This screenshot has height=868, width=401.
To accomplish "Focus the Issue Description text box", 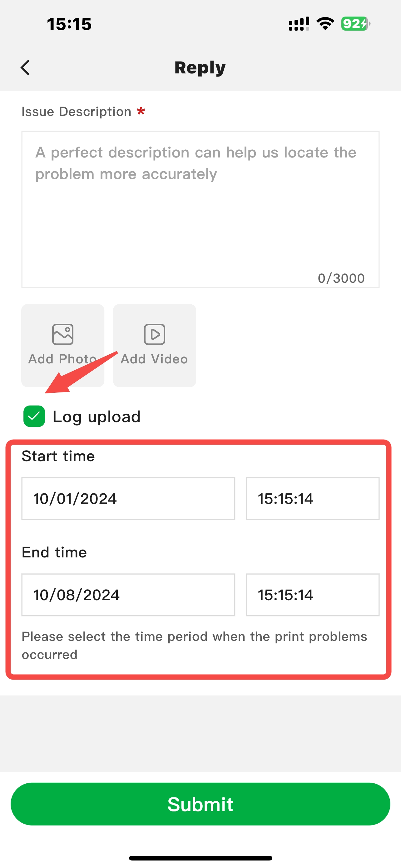I will point(200,209).
